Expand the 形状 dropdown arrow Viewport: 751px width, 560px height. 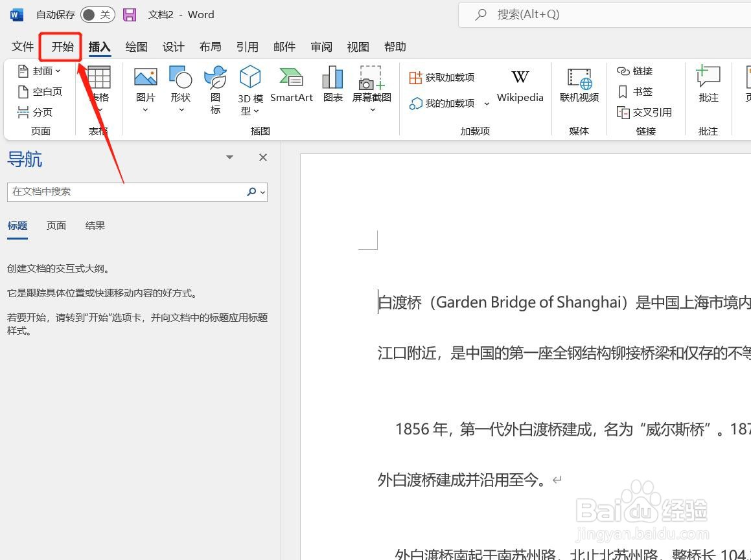click(181, 110)
